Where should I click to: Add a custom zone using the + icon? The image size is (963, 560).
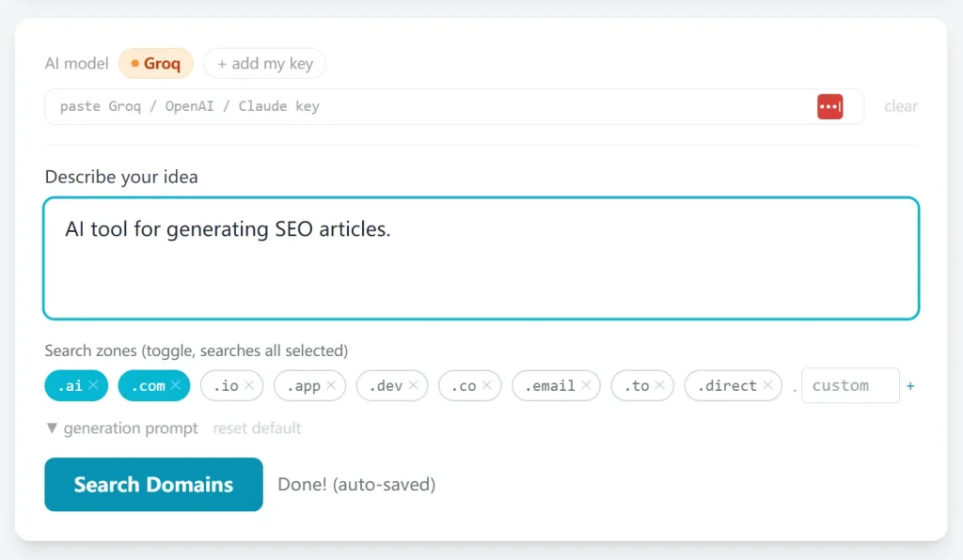910,385
